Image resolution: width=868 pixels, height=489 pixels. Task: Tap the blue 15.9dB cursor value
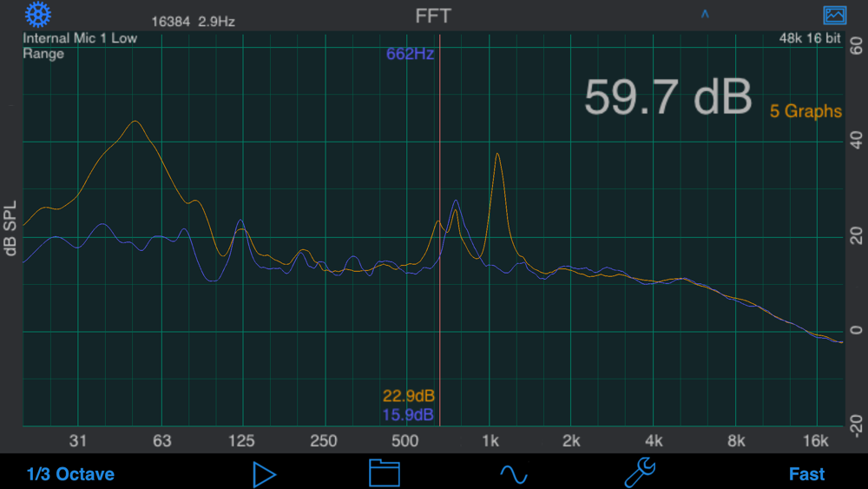click(x=408, y=415)
